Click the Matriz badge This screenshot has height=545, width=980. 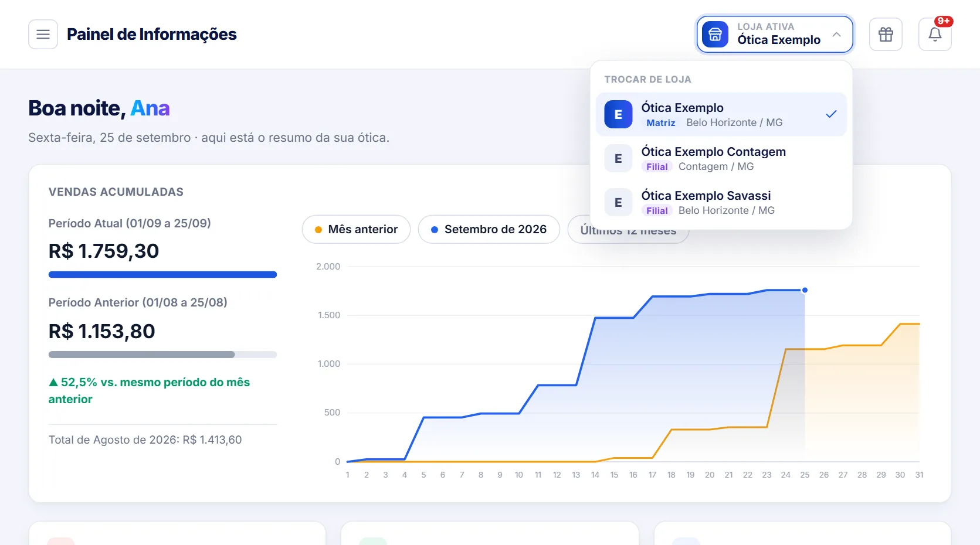(x=661, y=122)
